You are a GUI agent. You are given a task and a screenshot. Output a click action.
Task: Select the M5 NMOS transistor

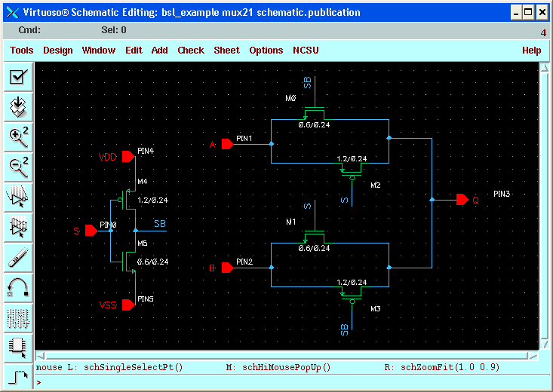127,262
